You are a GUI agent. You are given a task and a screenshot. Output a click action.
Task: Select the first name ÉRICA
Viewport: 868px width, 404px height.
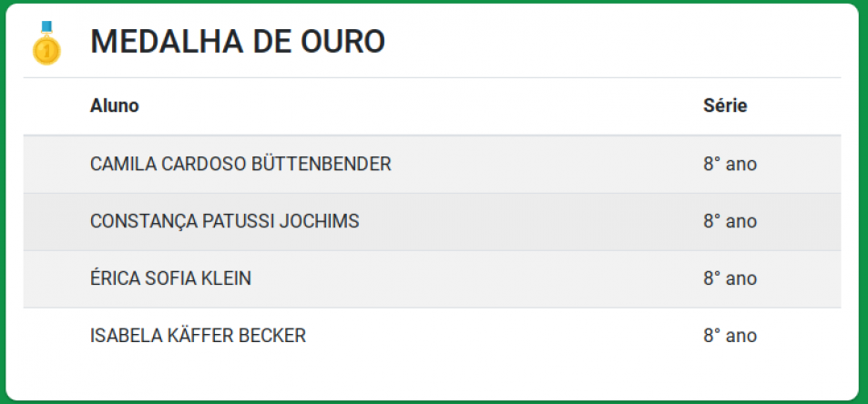coord(115,278)
